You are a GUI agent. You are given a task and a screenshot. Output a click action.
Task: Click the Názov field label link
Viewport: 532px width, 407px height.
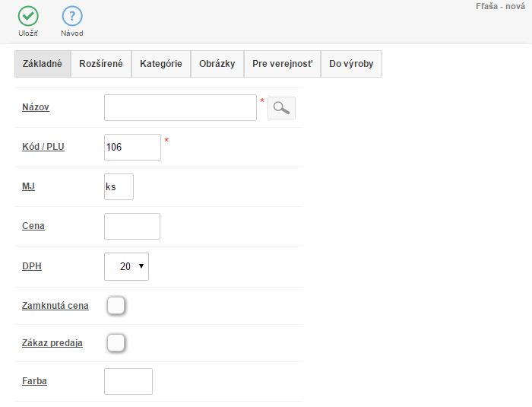pos(36,107)
